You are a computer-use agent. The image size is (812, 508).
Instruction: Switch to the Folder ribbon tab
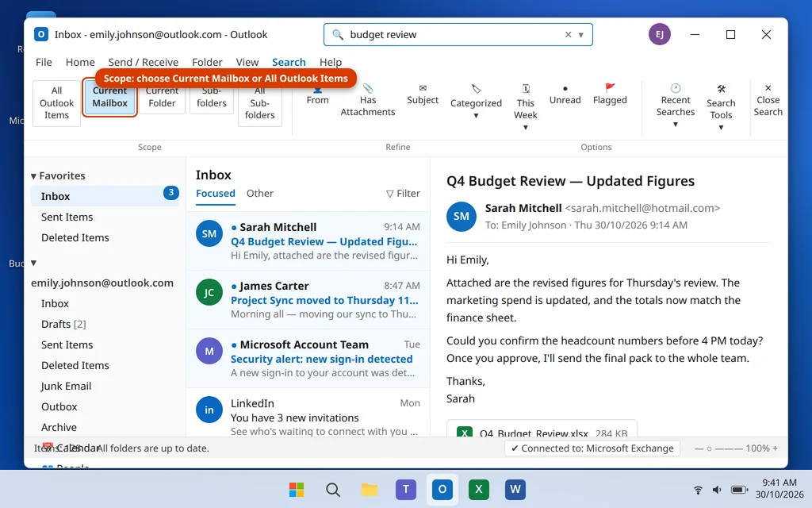tap(207, 62)
